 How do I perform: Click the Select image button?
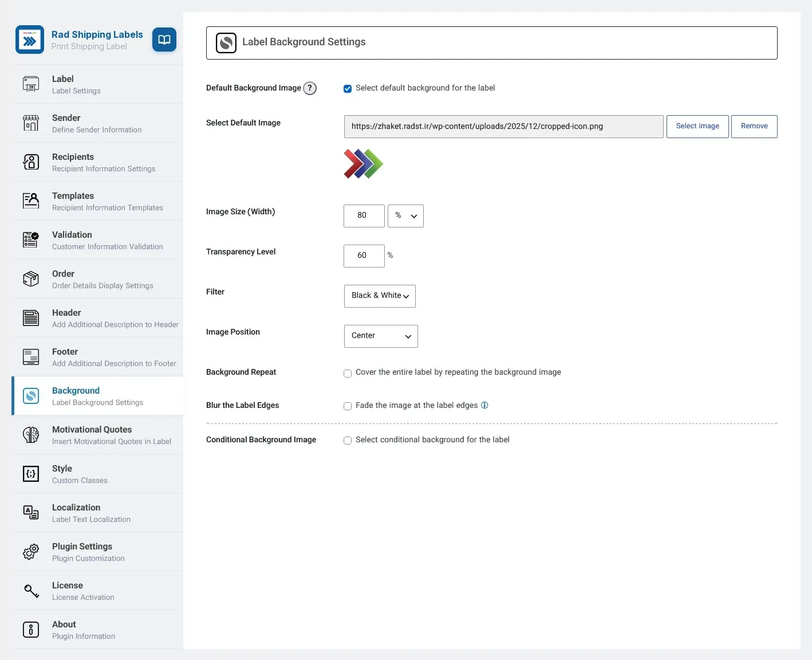tap(697, 127)
